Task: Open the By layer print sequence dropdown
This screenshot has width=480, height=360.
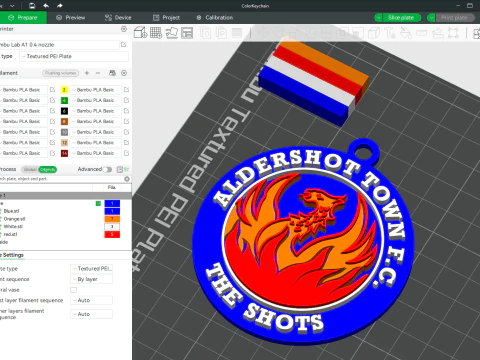Action: [x=92, y=279]
